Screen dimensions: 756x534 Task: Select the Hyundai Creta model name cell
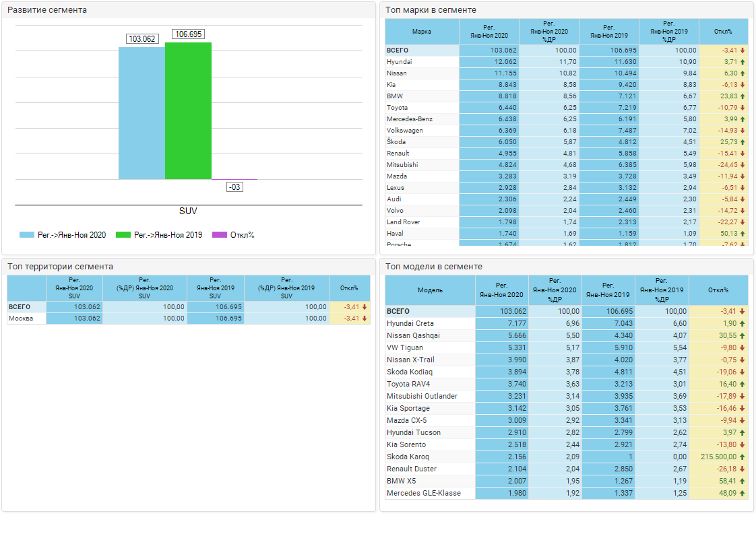coord(410,324)
